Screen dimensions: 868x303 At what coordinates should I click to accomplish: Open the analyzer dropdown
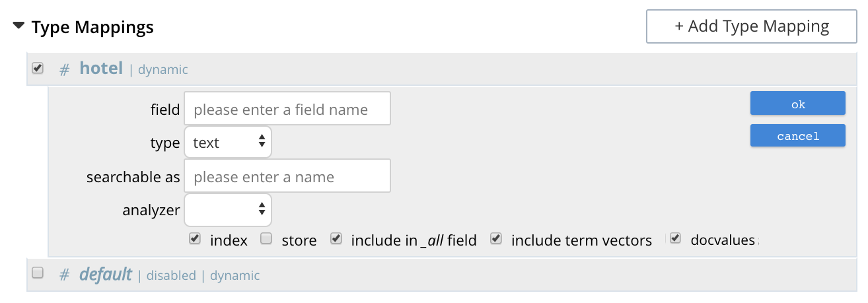[x=228, y=210]
